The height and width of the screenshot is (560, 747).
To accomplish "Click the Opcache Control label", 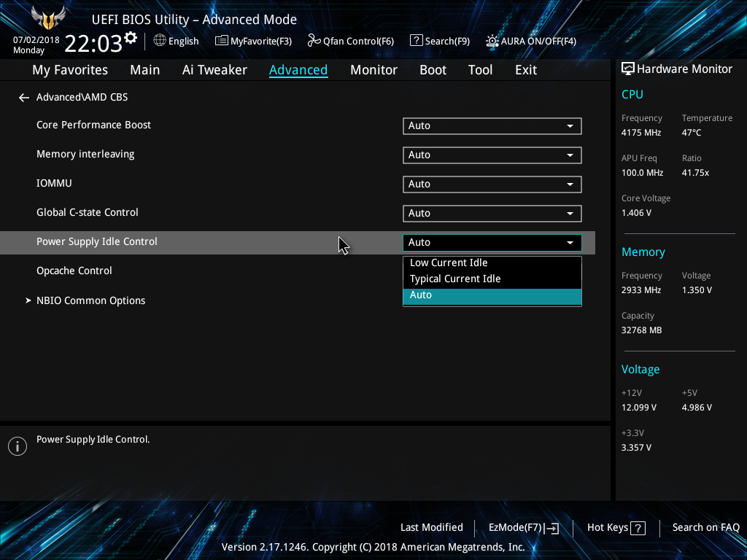I will point(74,271).
